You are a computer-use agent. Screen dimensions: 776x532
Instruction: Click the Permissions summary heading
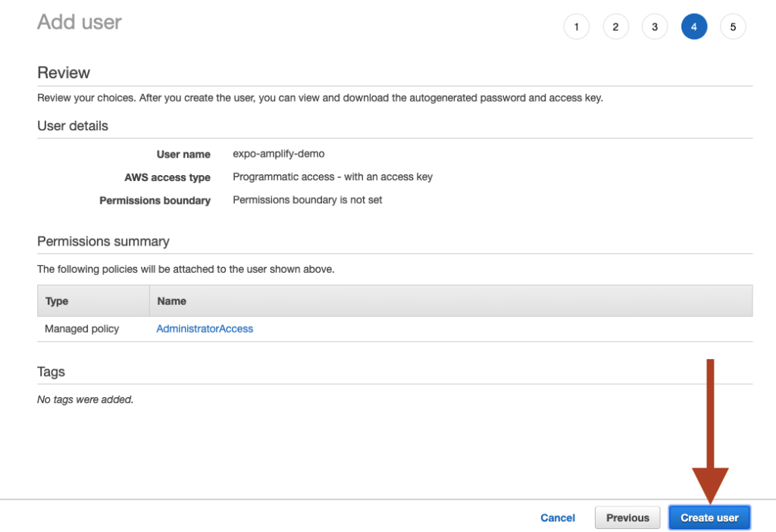pos(103,242)
